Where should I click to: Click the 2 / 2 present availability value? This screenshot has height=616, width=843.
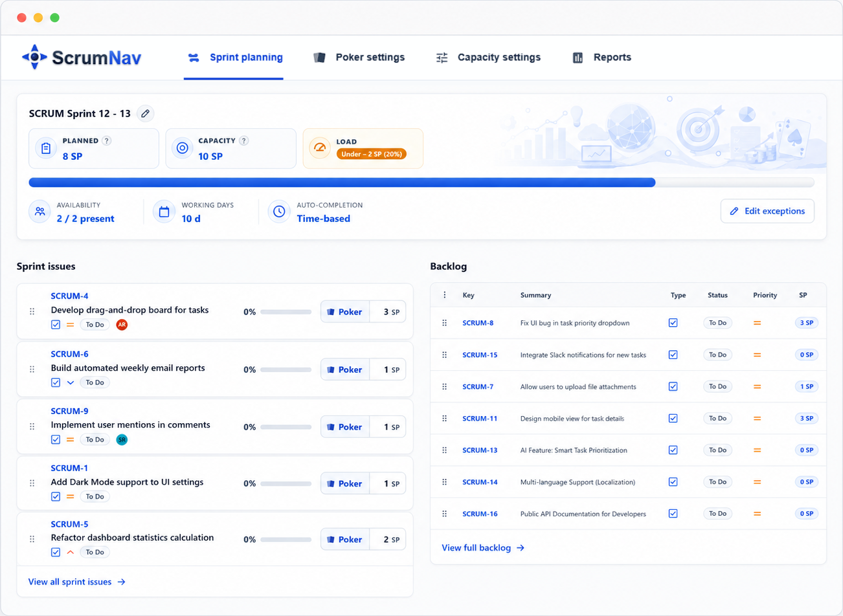point(85,219)
